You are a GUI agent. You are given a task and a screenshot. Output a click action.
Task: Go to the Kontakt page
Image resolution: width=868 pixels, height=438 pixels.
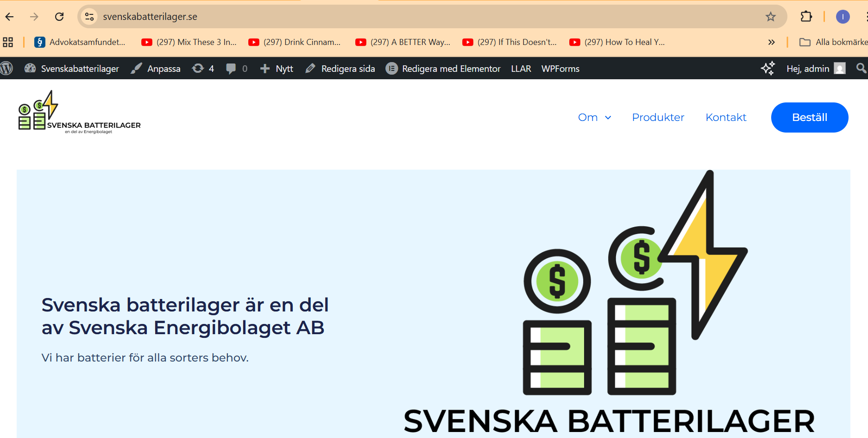point(726,117)
